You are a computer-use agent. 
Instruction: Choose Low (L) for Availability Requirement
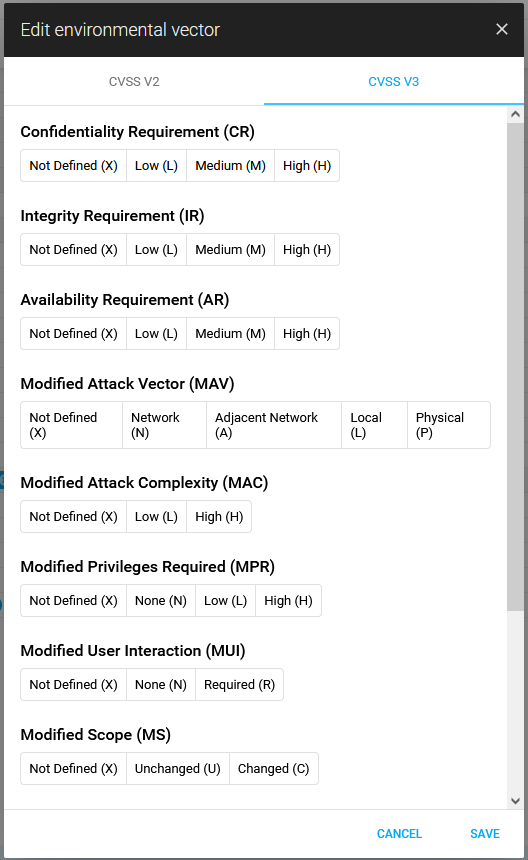156,333
